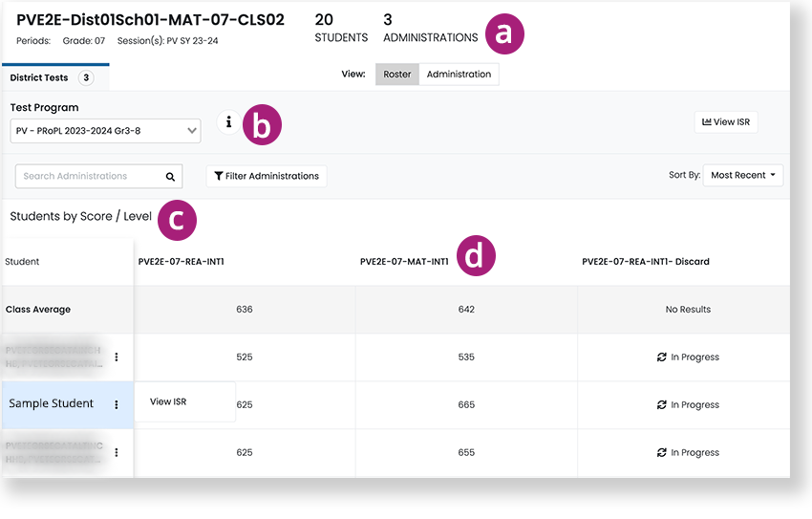Click In Progress refresh icon for Sample Student

point(661,405)
